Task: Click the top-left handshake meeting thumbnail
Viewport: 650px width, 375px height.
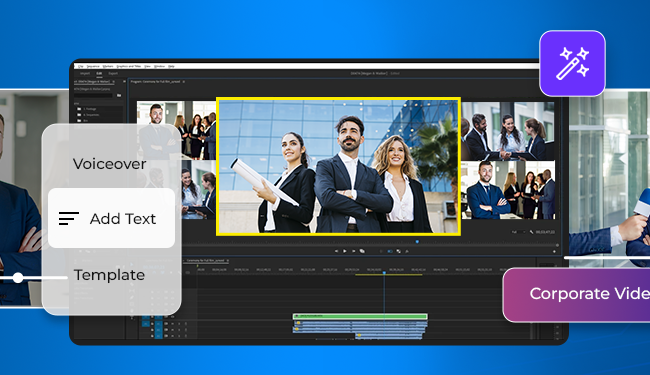Action: (177, 130)
